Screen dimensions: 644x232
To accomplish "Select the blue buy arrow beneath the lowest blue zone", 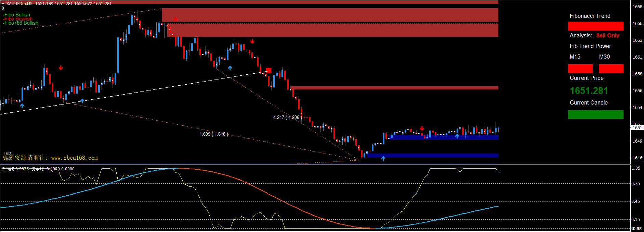I will coord(383,158).
